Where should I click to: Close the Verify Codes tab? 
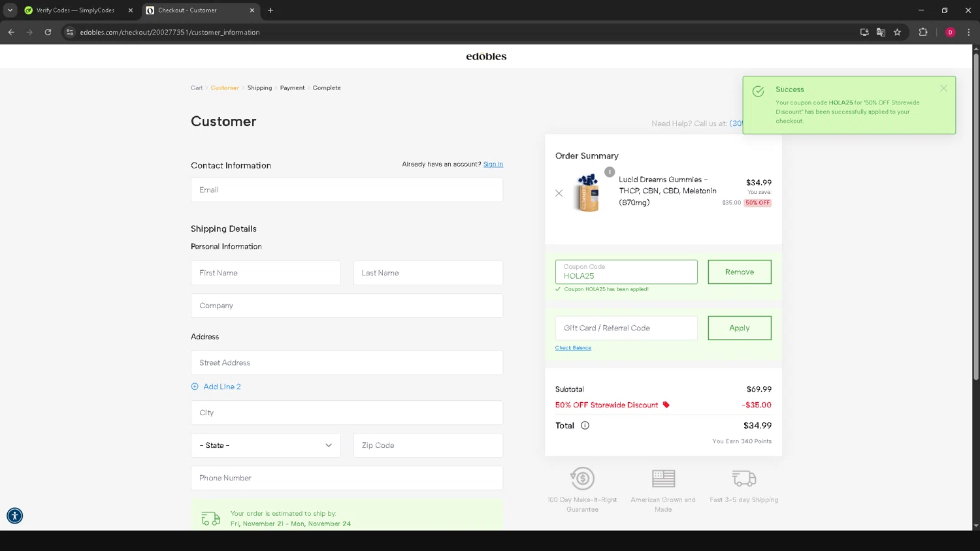click(130, 10)
